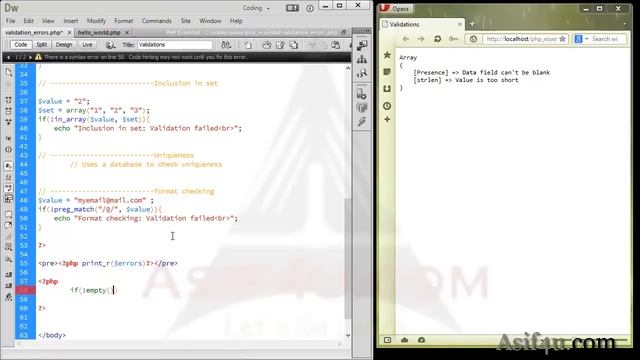Open the Edit menu
Image resolution: width=640 pixels, height=360 pixels.
pyautogui.click(x=28, y=21)
